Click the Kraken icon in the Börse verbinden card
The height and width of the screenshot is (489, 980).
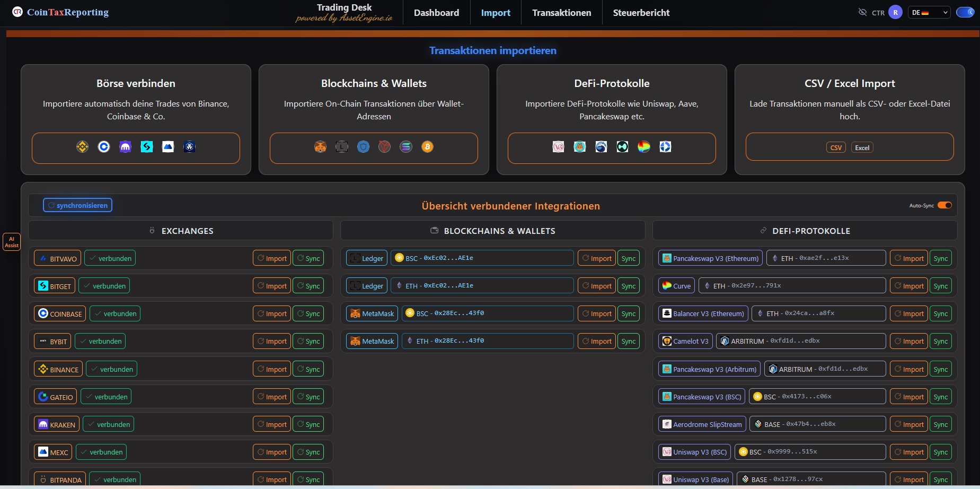(x=125, y=147)
